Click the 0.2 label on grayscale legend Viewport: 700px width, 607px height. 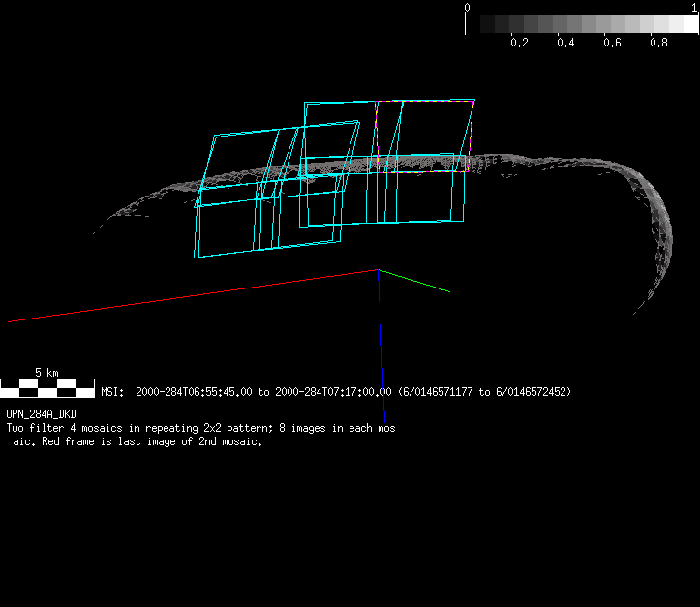point(519,43)
